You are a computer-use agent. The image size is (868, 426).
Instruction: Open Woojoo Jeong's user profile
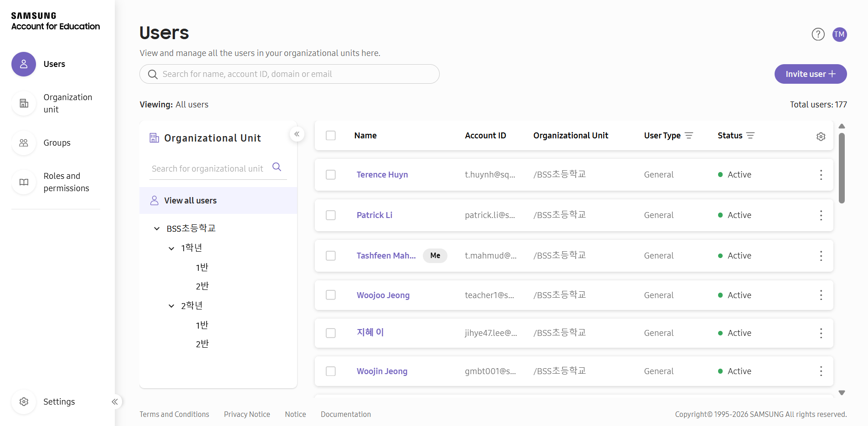pyautogui.click(x=383, y=295)
